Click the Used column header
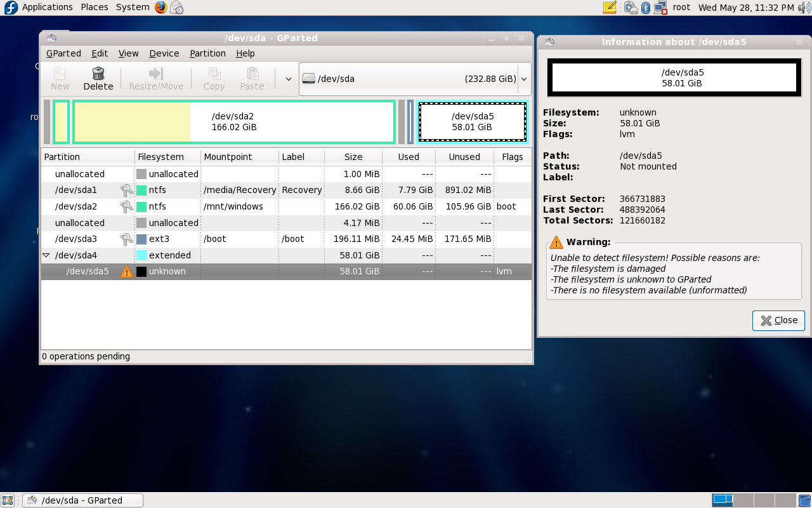 click(x=409, y=157)
